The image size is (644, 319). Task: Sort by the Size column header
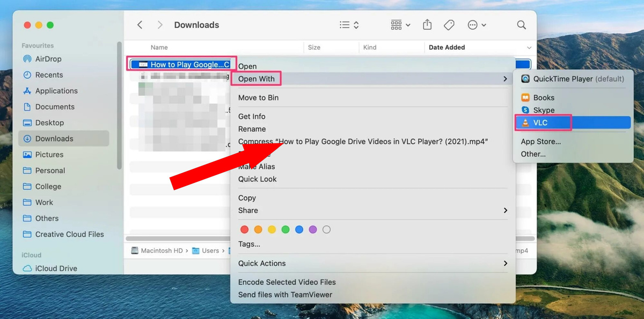click(x=314, y=47)
